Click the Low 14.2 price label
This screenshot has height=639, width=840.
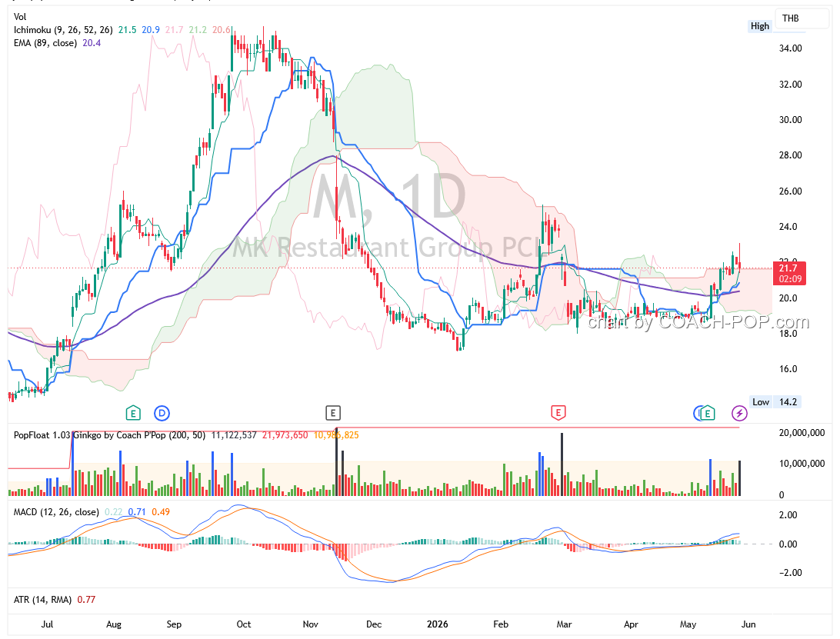(x=775, y=401)
